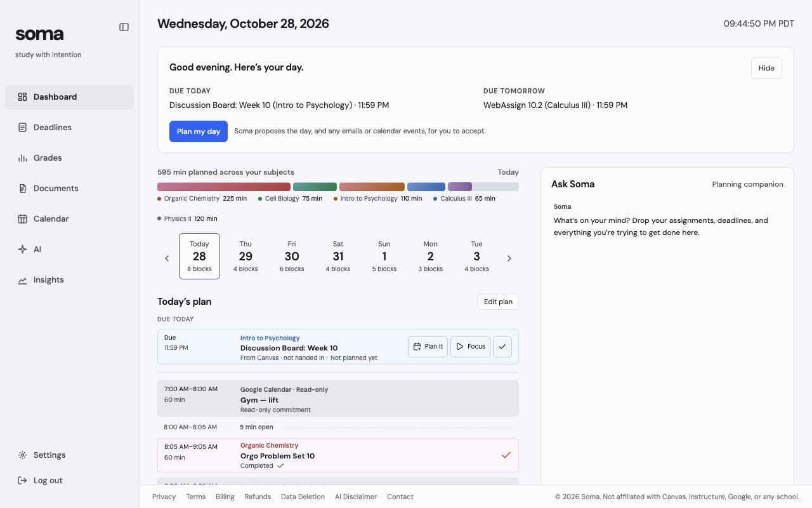Select the Mon 2 day tab
Viewport: 812px width, 508px height.
(431, 256)
